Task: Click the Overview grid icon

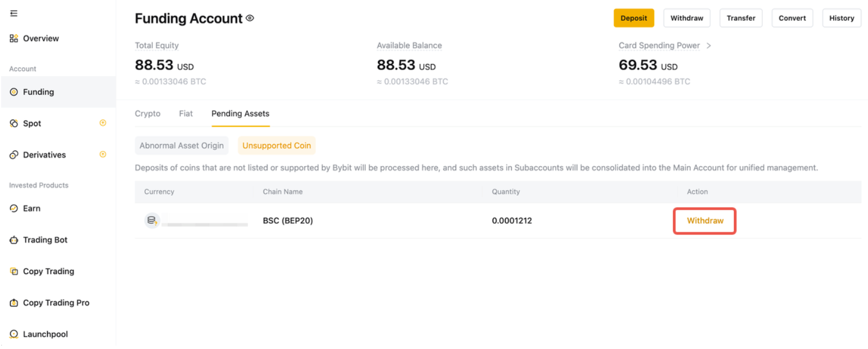Action: coord(14,39)
